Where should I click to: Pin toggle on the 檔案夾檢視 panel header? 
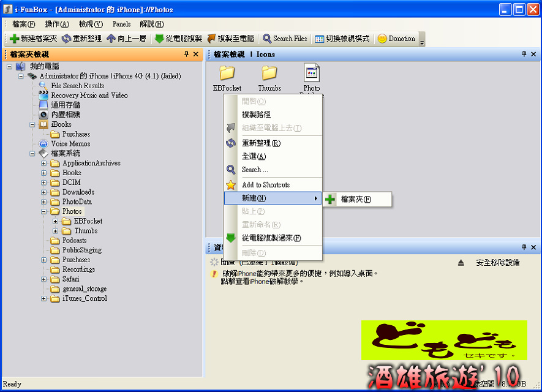[186, 55]
